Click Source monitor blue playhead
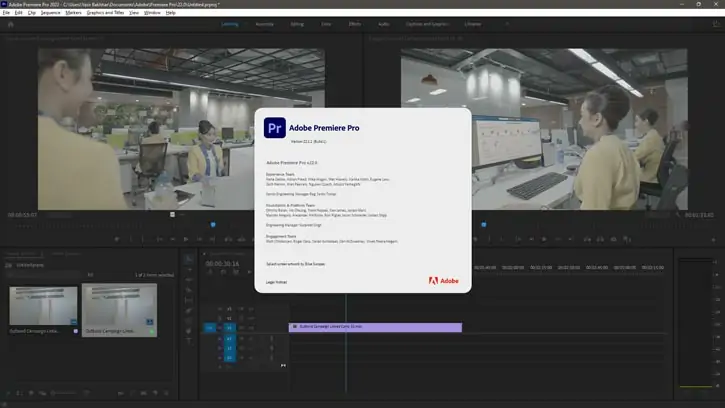Viewport: 725px width, 408px height. [x=213, y=225]
